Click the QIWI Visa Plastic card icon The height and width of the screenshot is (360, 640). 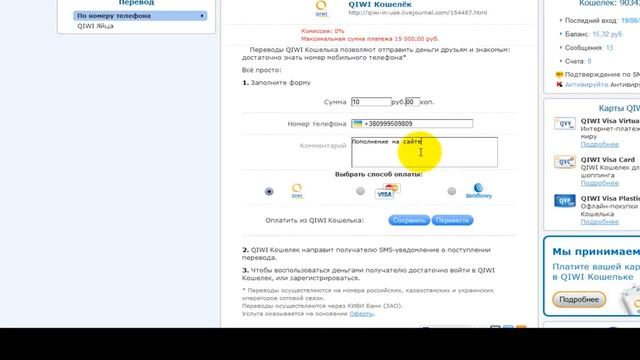(564, 201)
